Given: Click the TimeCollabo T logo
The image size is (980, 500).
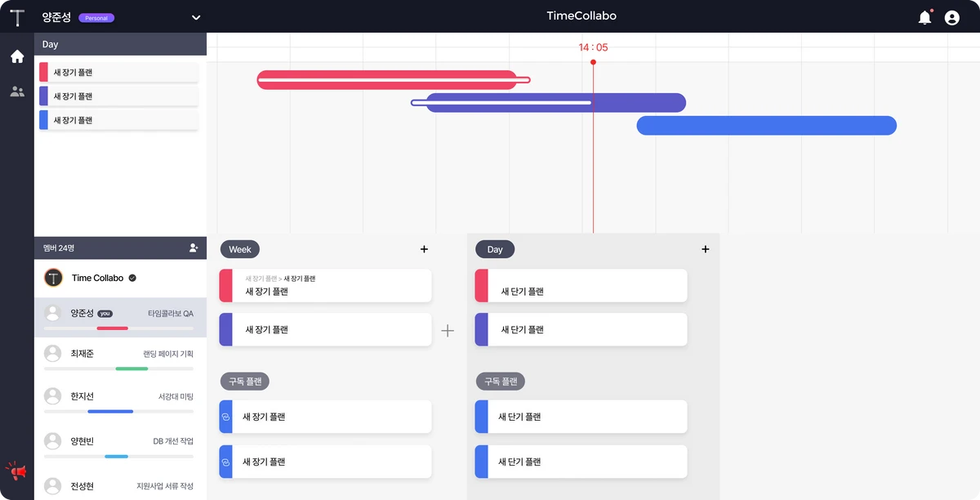Looking at the screenshot, I should coord(16,17).
